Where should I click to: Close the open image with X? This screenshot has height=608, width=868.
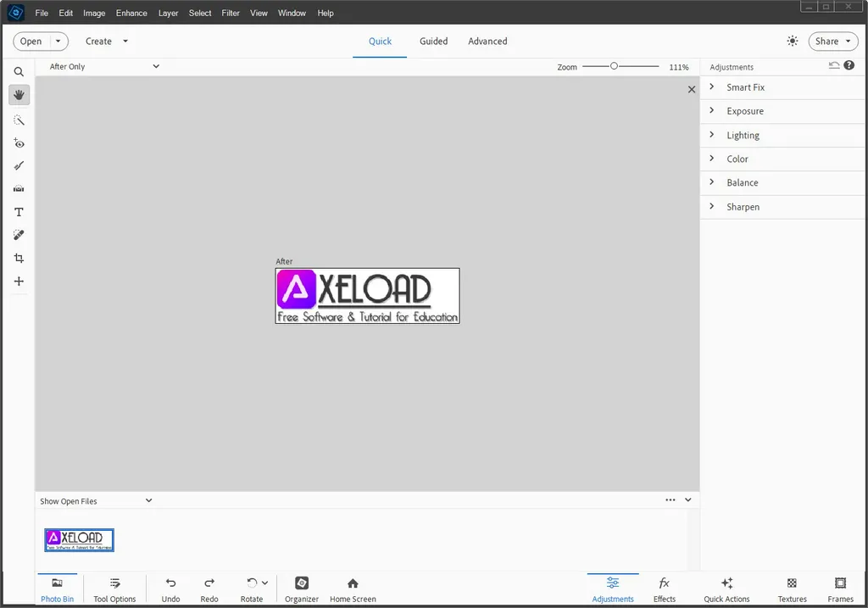pyautogui.click(x=692, y=89)
